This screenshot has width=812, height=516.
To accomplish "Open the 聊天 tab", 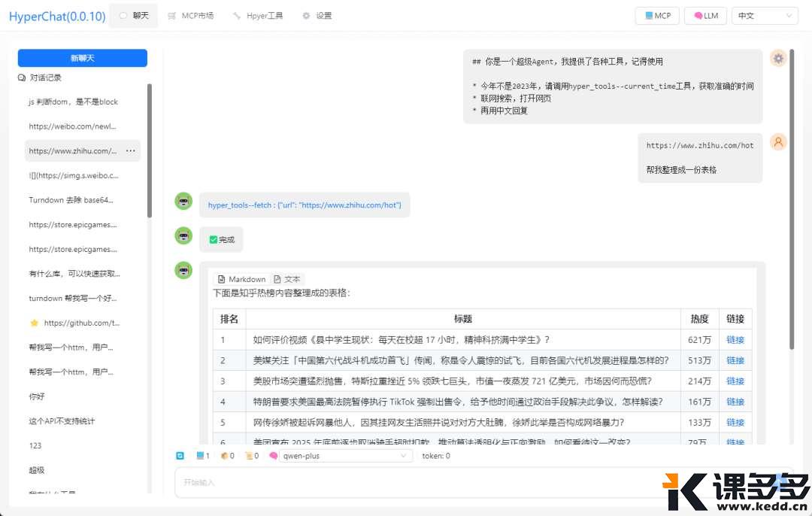I will tap(134, 16).
